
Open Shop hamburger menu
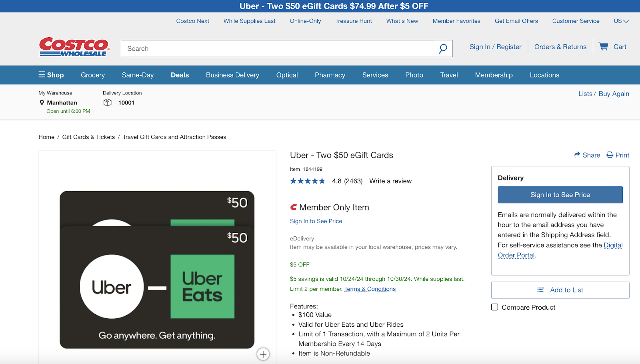click(51, 75)
